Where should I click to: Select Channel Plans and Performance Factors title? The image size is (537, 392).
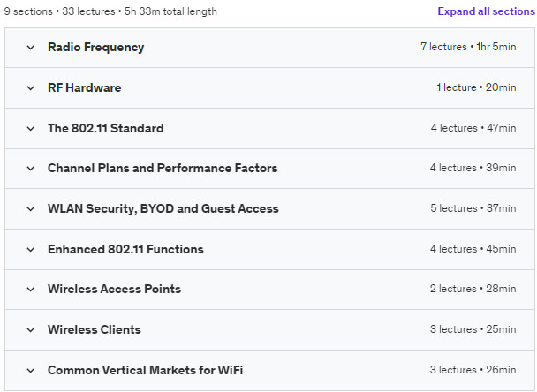(163, 168)
